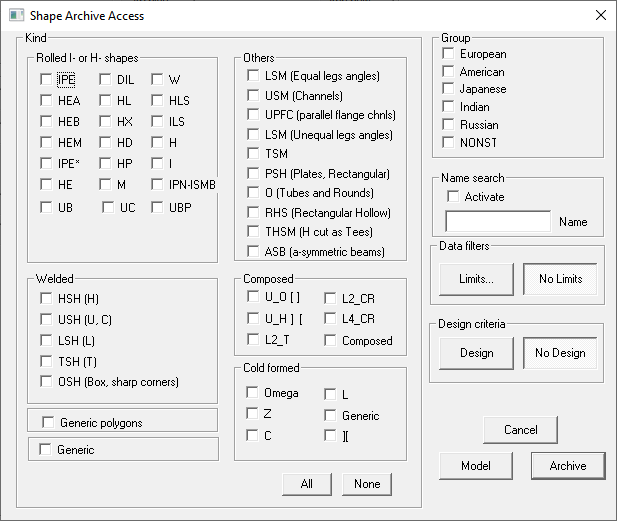Enable the European group filter

tap(448, 53)
